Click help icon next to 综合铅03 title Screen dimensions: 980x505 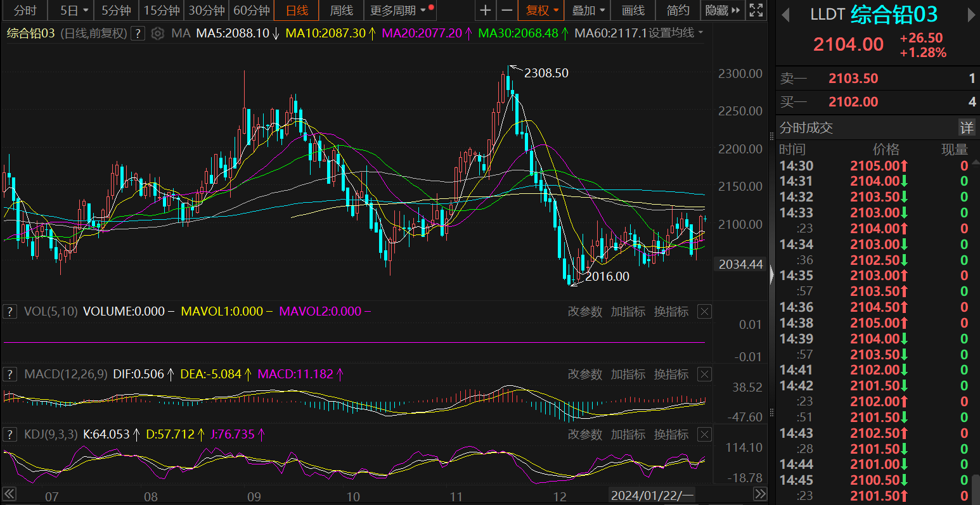[x=138, y=33]
